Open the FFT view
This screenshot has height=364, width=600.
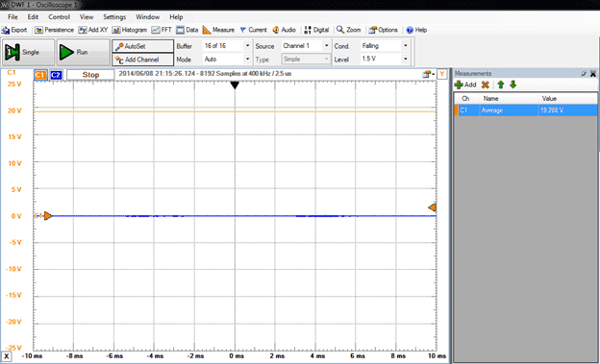pyautogui.click(x=162, y=30)
